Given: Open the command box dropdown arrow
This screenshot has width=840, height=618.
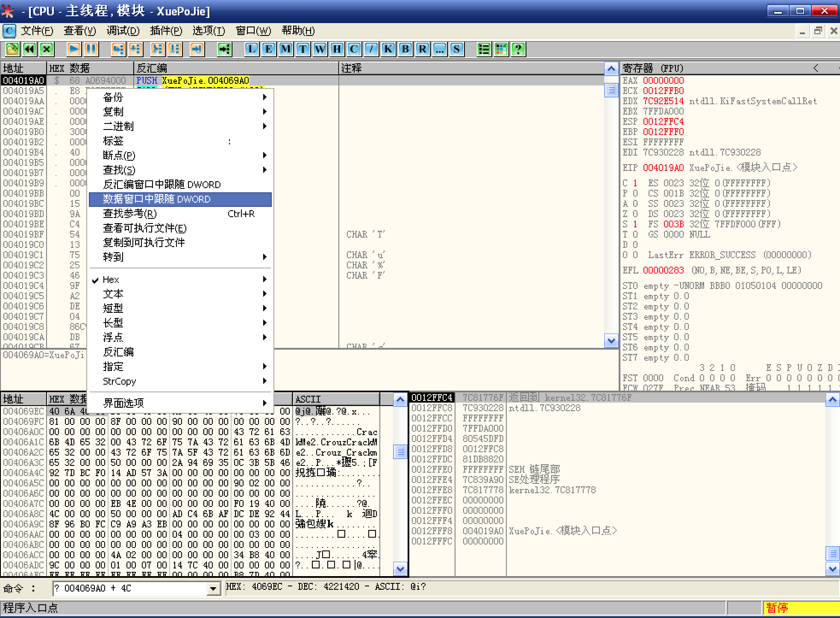Looking at the screenshot, I should [x=212, y=588].
